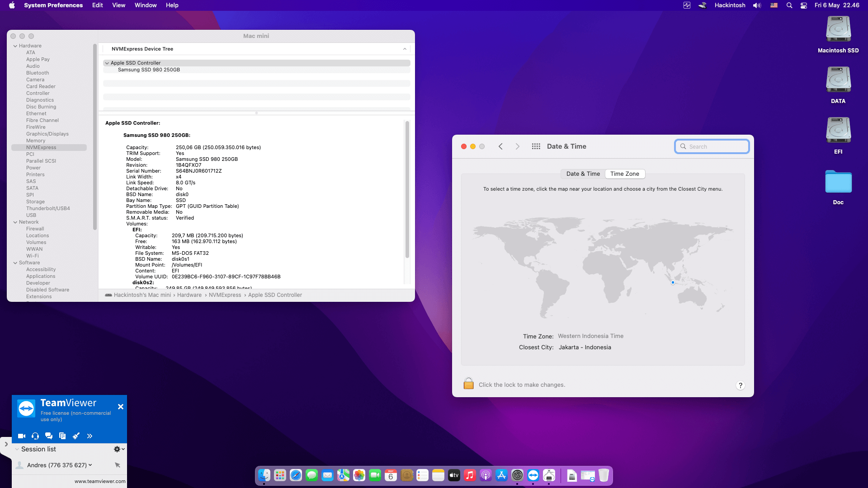The height and width of the screenshot is (488, 868).
Task: Open Finder from the Dock
Action: coord(264,475)
